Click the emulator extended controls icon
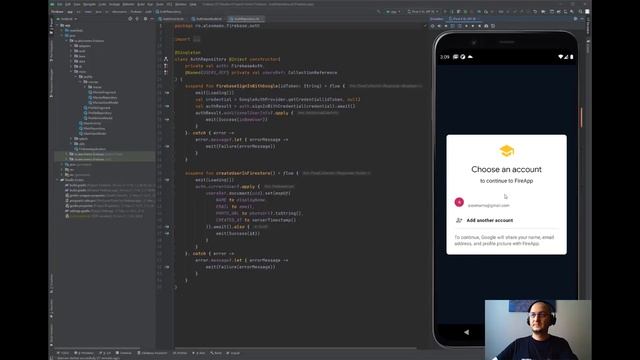 (493, 26)
